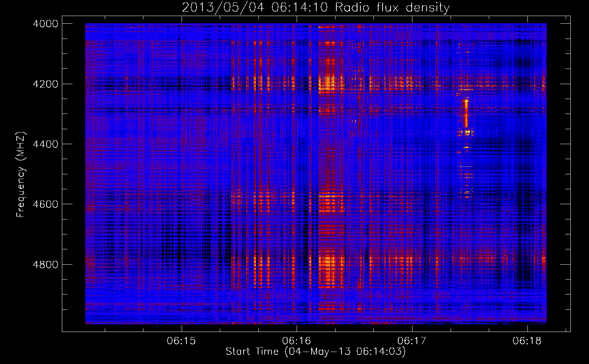The height and width of the screenshot is (364, 589).
Task: Click the plot title "2013/05/04 06:14:10 Radio flux density"
Action: (316, 7)
